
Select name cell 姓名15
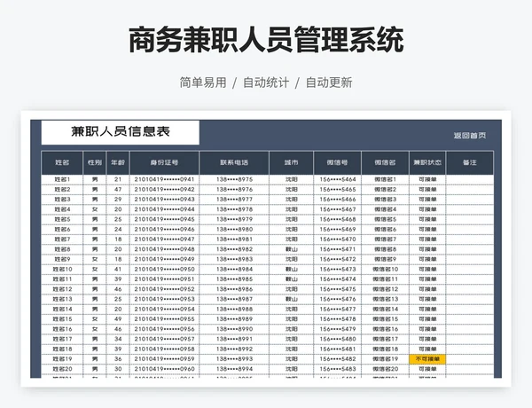[x=62, y=319]
